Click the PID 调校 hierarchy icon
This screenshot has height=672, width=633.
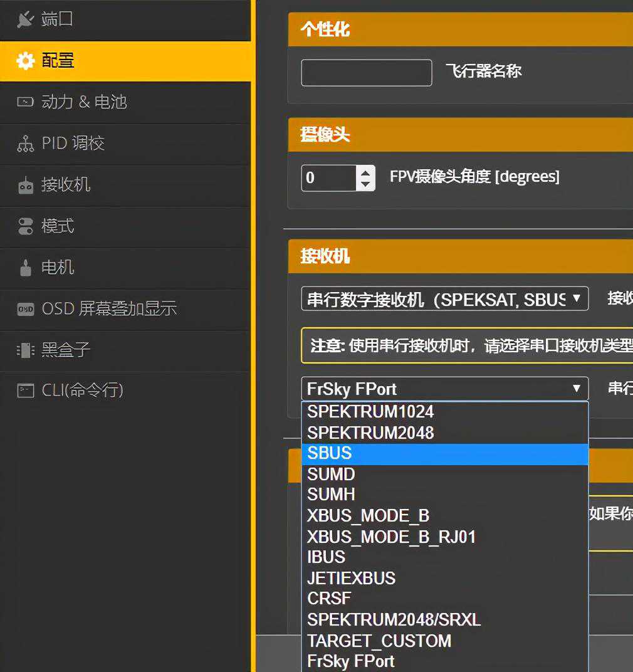tap(25, 144)
